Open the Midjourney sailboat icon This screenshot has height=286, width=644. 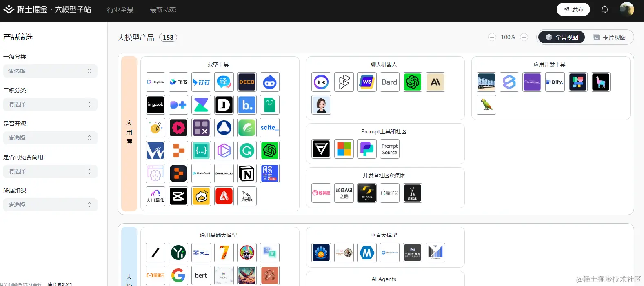tap(247, 196)
